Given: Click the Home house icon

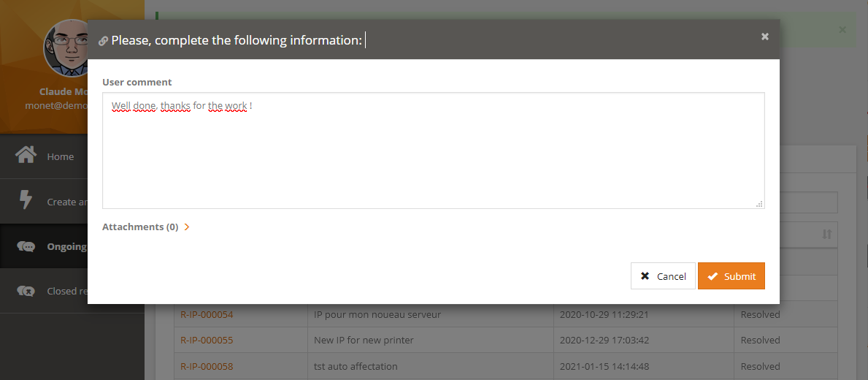Looking at the screenshot, I should click(26, 156).
